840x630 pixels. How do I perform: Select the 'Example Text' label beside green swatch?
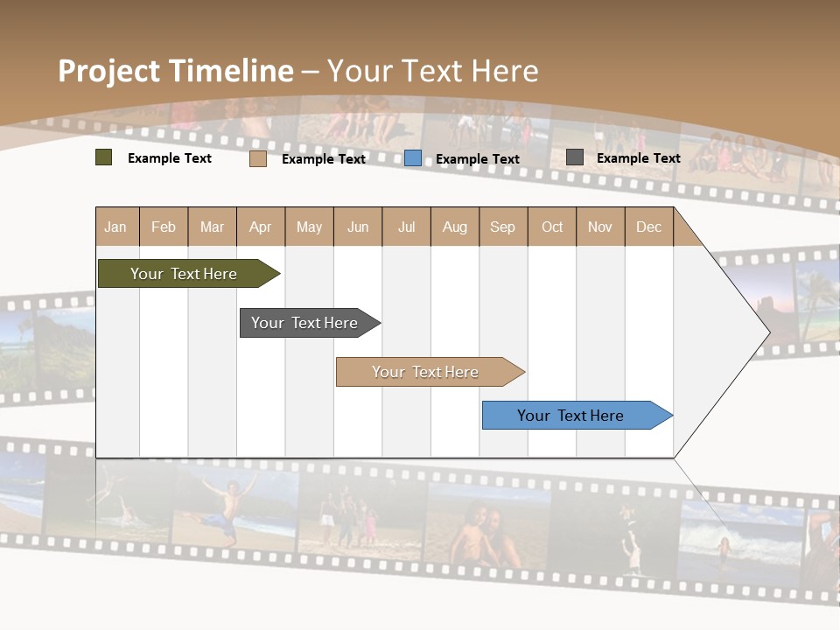click(x=170, y=158)
